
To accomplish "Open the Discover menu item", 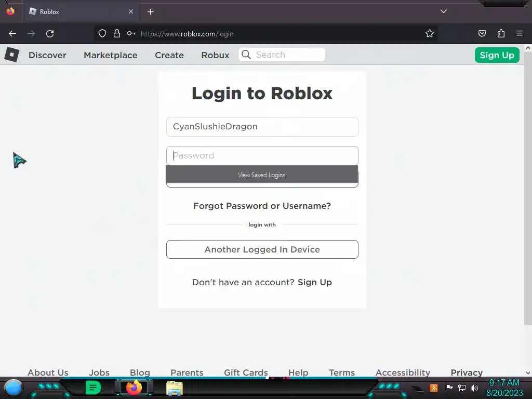I will (47, 55).
